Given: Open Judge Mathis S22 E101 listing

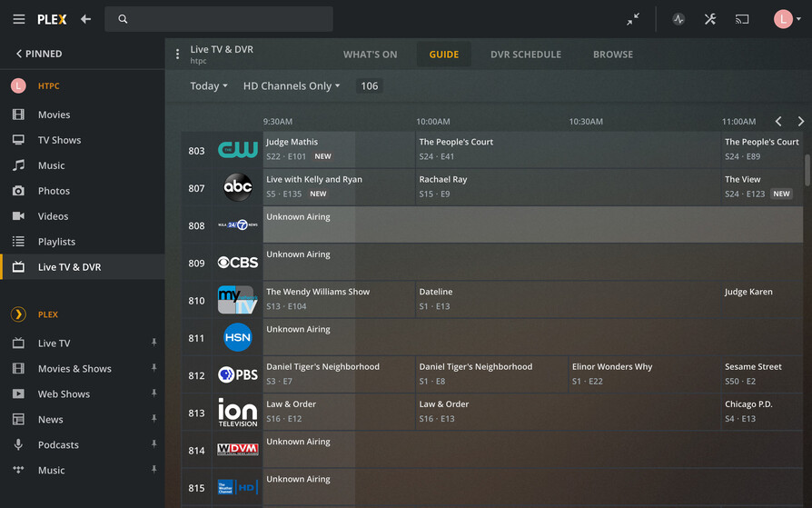Looking at the screenshot, I should pos(339,150).
